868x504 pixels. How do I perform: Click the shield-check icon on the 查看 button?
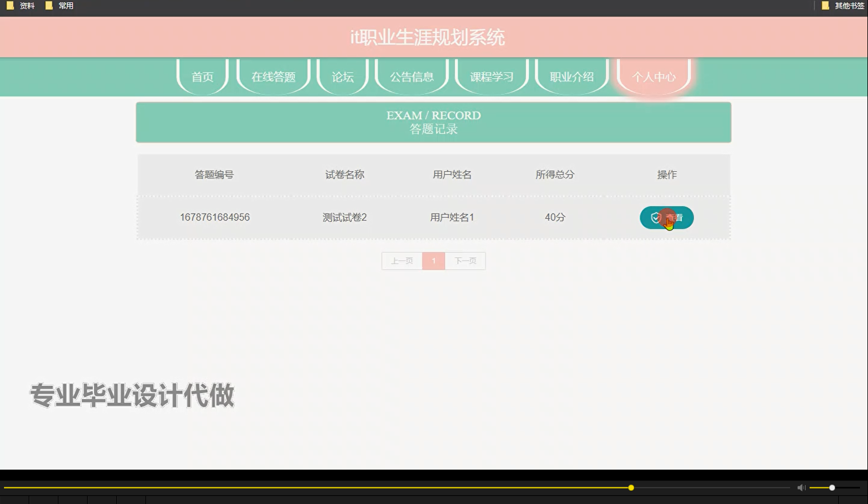(656, 218)
